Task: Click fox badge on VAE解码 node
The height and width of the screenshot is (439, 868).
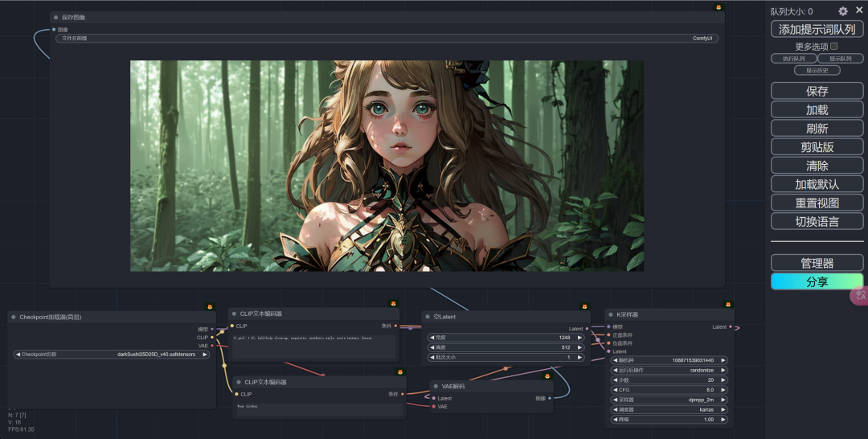Action: [547, 376]
